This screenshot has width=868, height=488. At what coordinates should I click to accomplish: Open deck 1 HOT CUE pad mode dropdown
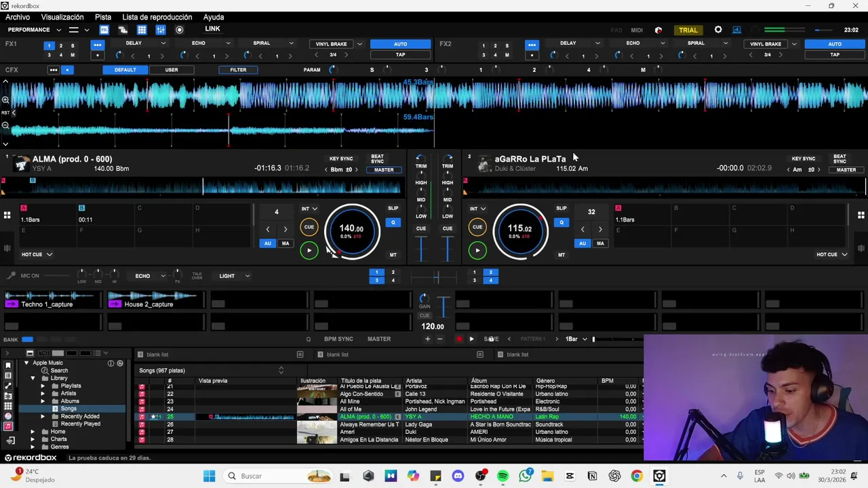point(37,254)
